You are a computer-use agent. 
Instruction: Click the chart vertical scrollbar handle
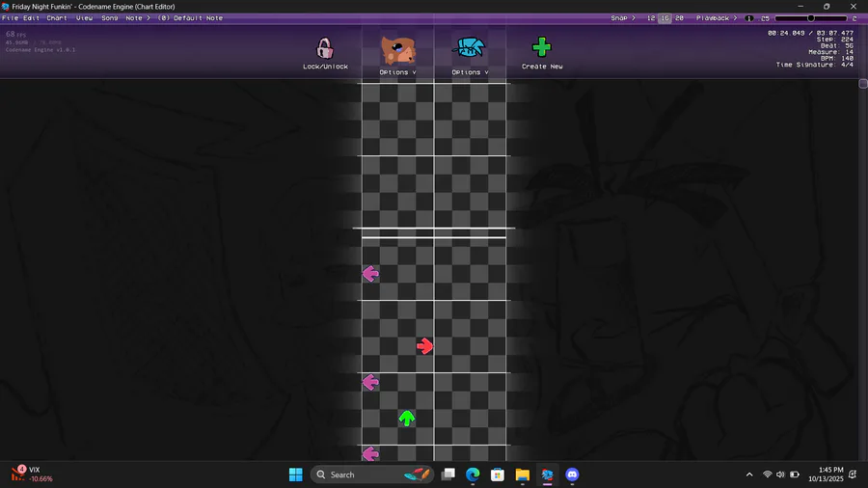863,84
